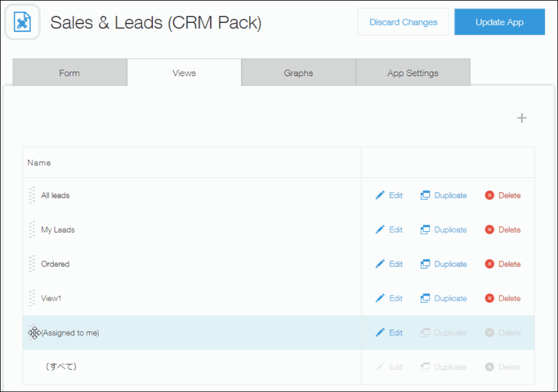This screenshot has width=558, height=392.
Task: Click Discard Changes
Action: 403,22
